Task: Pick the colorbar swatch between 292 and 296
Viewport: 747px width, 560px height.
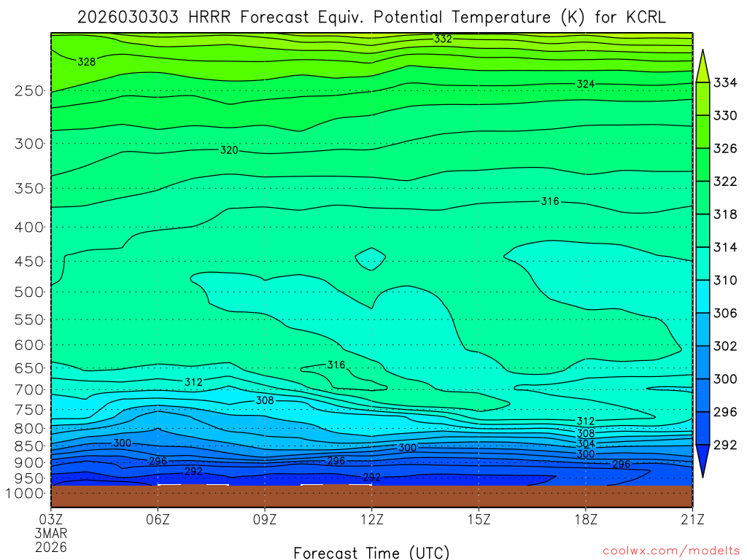Action: pyautogui.click(x=703, y=428)
